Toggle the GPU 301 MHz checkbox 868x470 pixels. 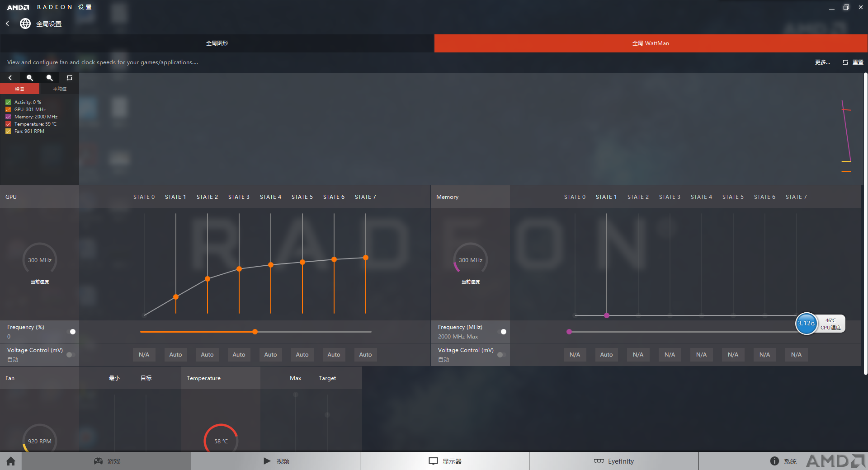pos(8,109)
